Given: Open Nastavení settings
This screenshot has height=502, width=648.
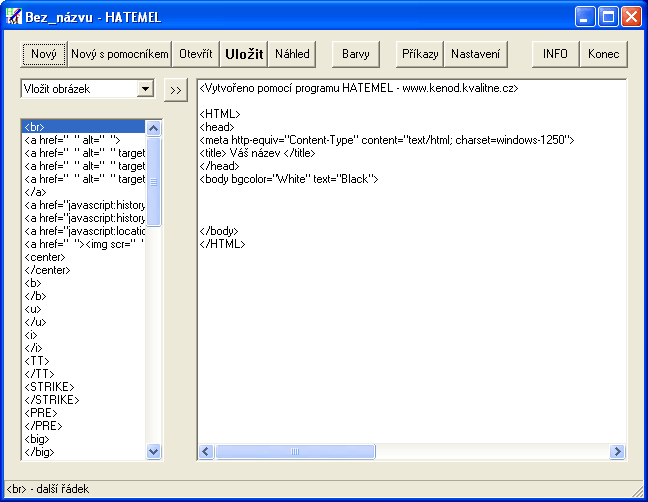Looking at the screenshot, I should coord(476,54).
